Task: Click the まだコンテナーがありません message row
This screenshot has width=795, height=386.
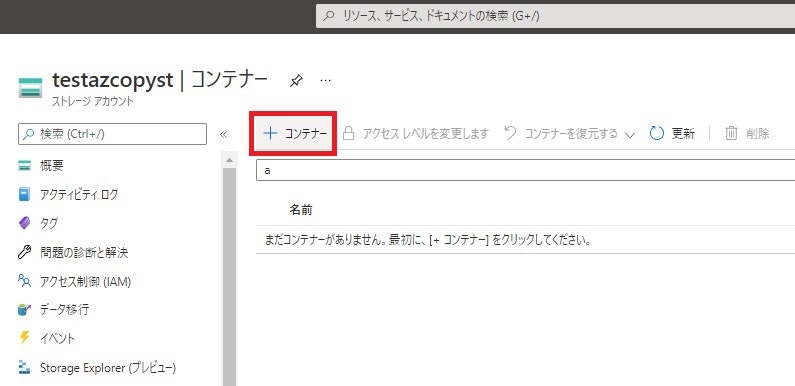Action: [x=525, y=239]
